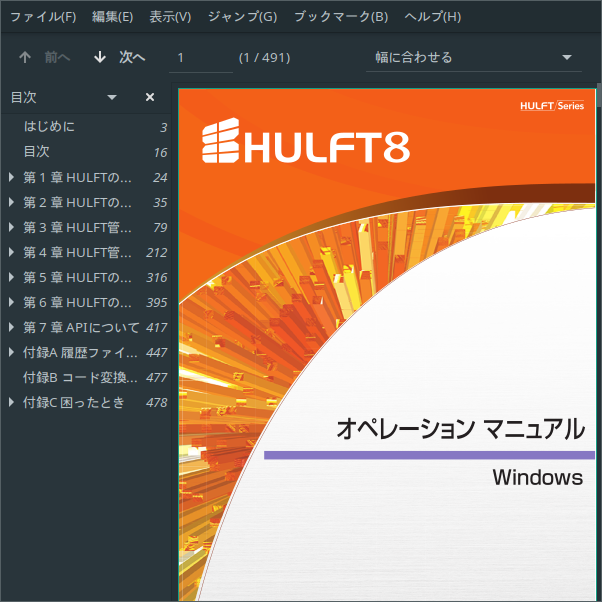Expand the 第 2 章 outline entry
Image resolution: width=602 pixels, height=602 pixels.
(12, 202)
